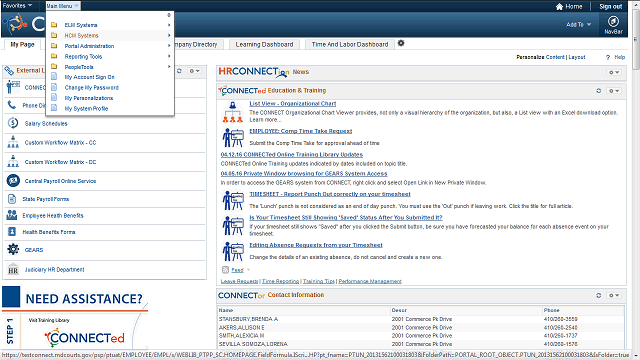Expand the Reporting Tools submenu arrow
This screenshot has width=640, height=360.
tap(169, 56)
